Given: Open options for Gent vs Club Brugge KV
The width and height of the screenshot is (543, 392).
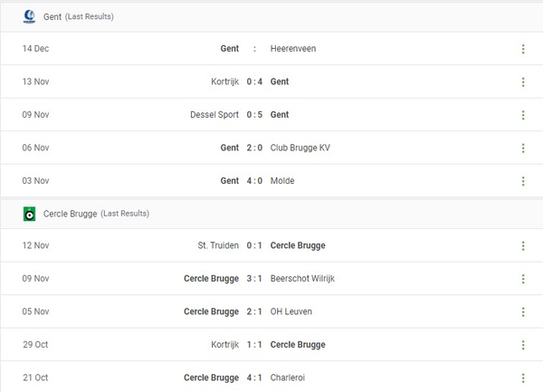Looking at the screenshot, I should [x=523, y=148].
